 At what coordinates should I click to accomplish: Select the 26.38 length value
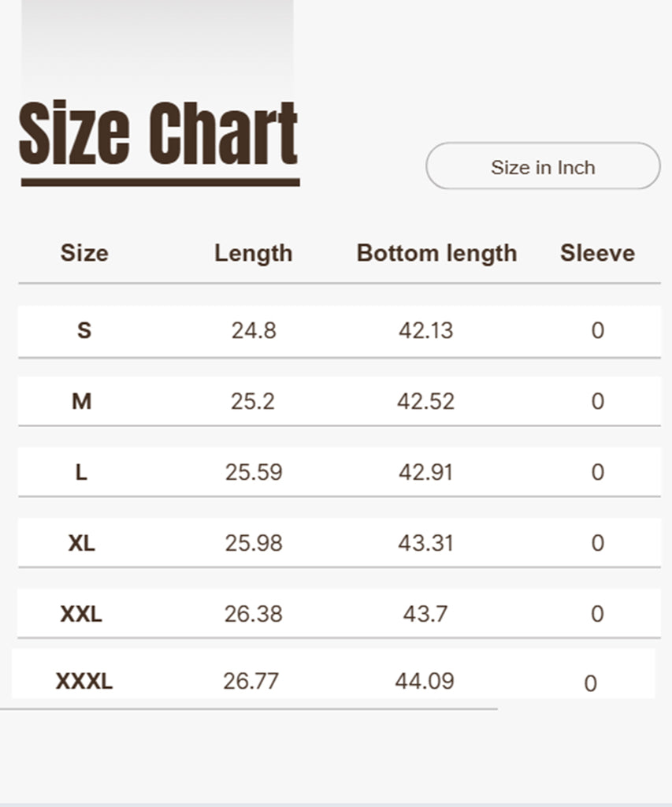click(253, 614)
